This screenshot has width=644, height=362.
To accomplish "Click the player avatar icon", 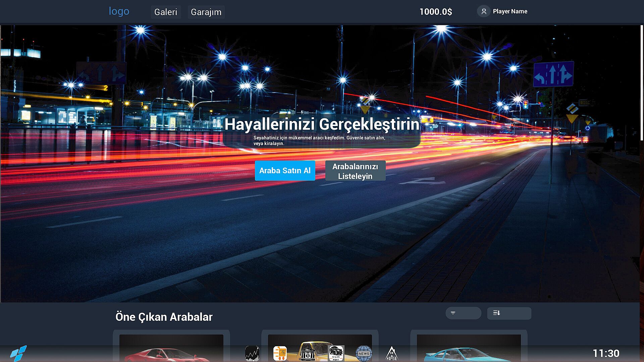I will point(484,11).
